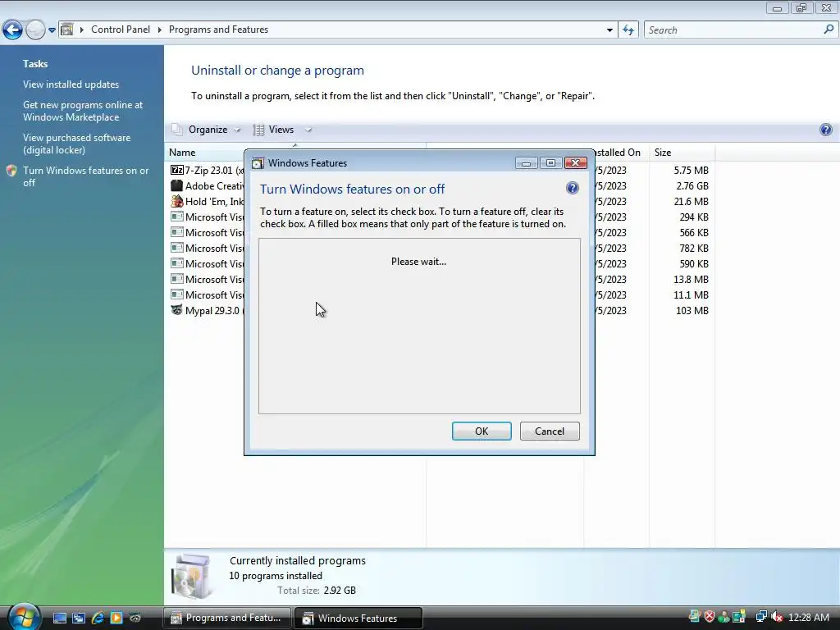Select the Mypal 29.3.0 raccoon icon
Screen dimensions: 840x630
click(x=177, y=309)
